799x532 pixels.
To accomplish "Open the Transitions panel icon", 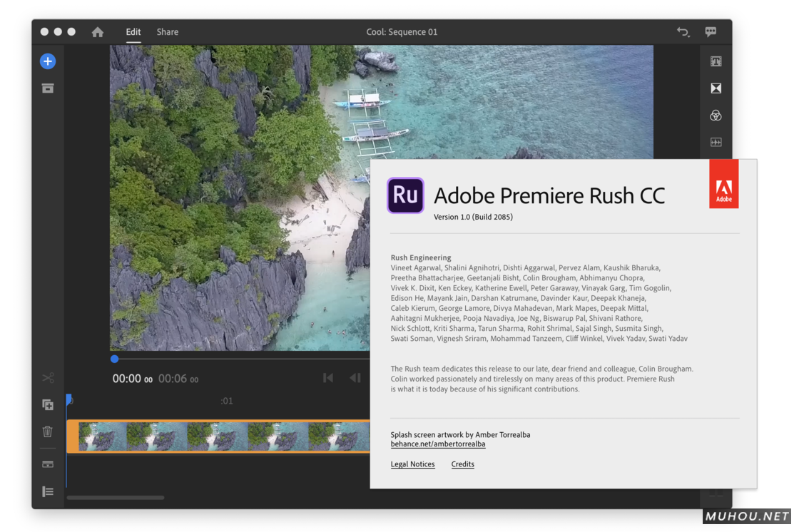I will tap(716, 88).
